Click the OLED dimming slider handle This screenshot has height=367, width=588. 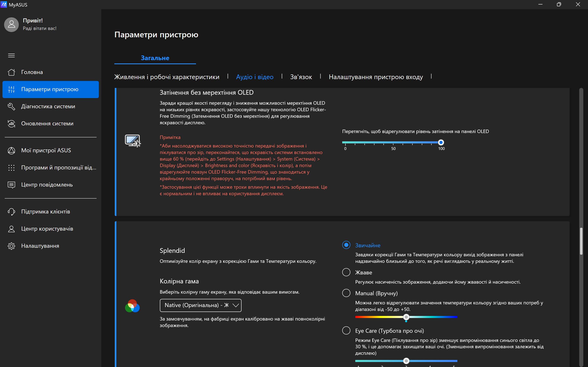pos(441,143)
